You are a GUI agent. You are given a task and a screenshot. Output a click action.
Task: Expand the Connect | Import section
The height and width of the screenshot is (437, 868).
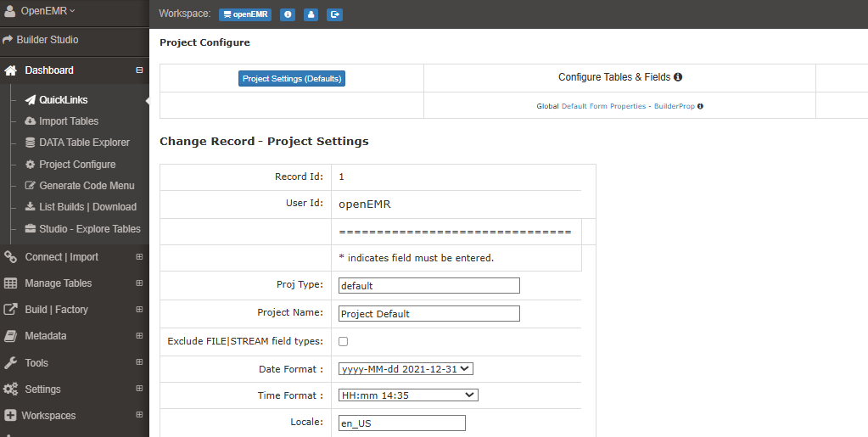pos(139,257)
